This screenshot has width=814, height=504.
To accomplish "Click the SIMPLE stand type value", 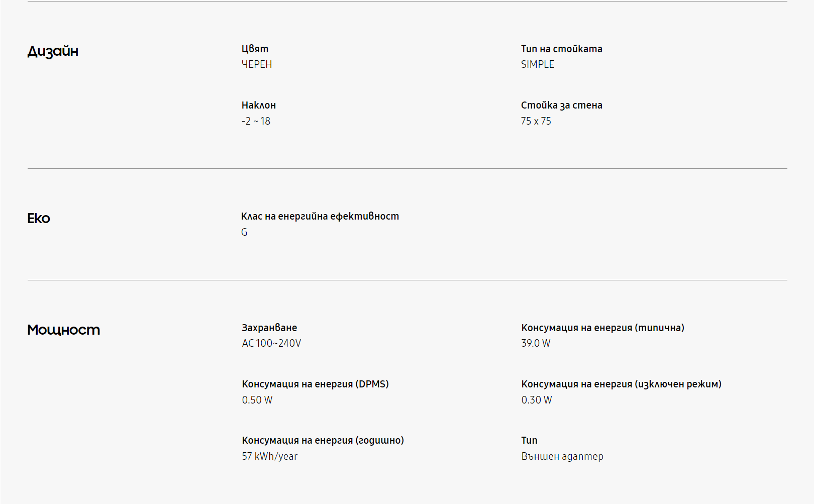I will coord(538,64).
